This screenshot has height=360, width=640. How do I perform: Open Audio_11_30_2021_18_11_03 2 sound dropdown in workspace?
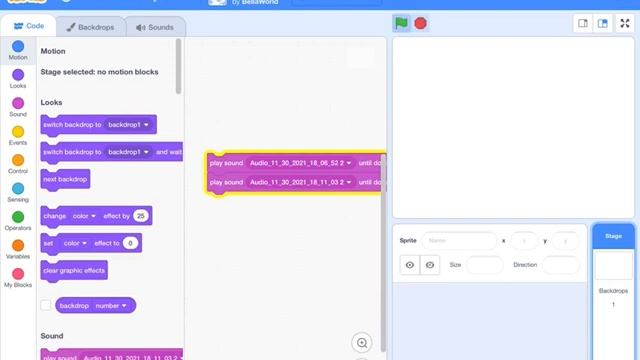pyautogui.click(x=300, y=182)
